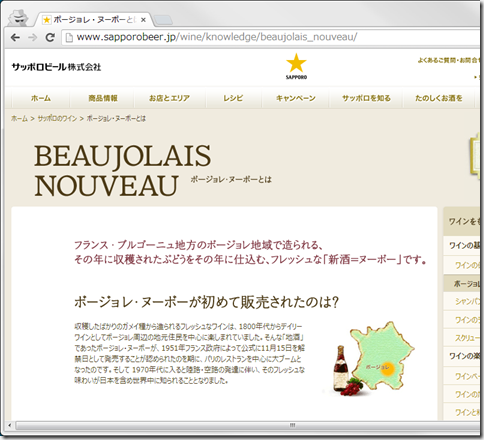The image size is (484, 440).
Task: Click the ボージョレ・ヌーボーが初めて販売されたのは? heading
Action: pyautogui.click(x=206, y=302)
